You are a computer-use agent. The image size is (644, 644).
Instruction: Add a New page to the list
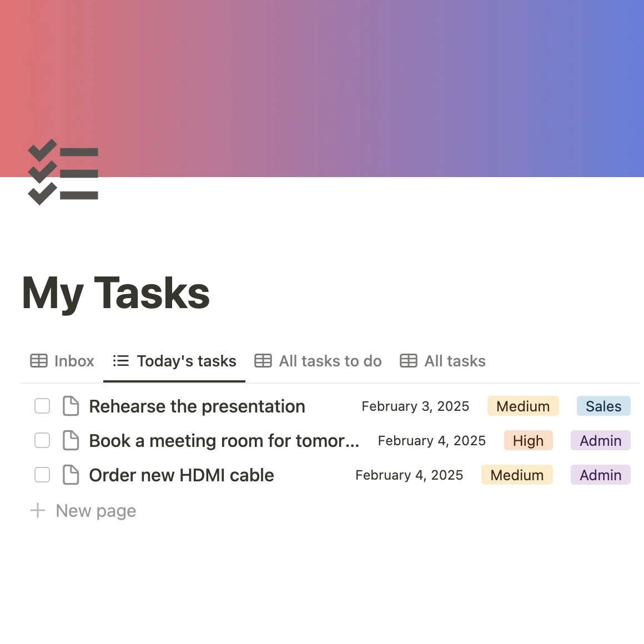(95, 511)
